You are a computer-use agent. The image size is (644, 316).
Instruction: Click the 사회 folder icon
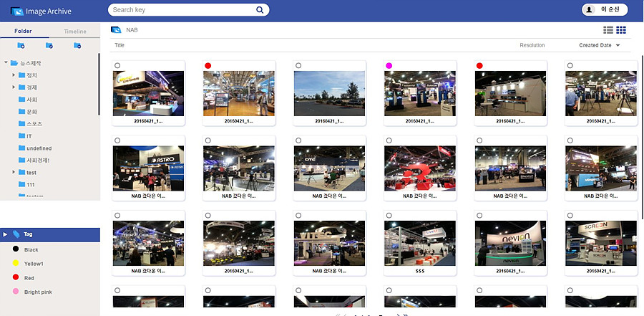click(21, 99)
